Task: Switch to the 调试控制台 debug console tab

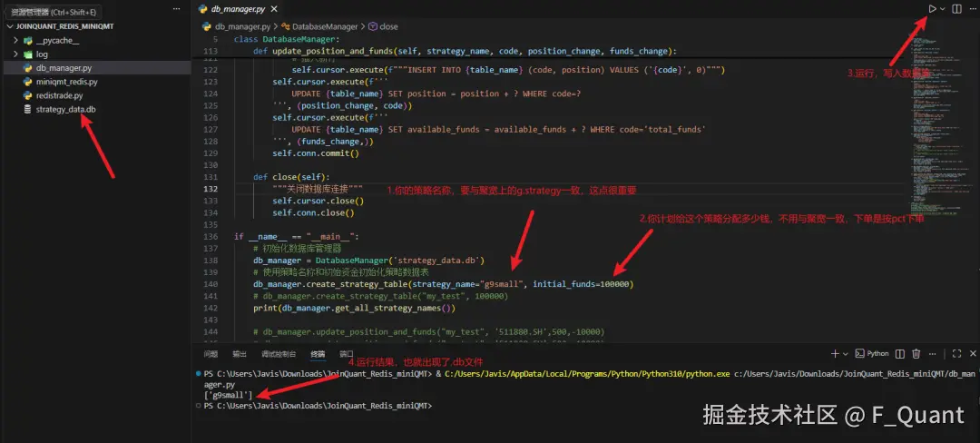Action: (279, 354)
